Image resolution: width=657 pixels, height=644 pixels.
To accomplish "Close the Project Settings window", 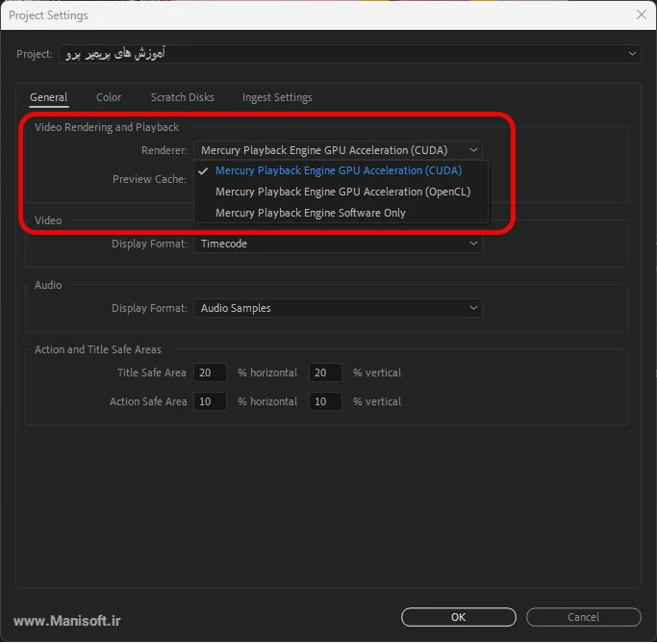I will tap(641, 15).
